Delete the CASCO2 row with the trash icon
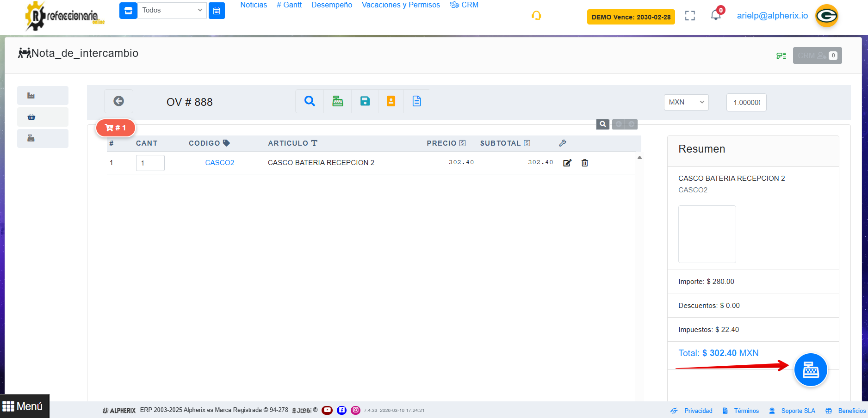 585,163
